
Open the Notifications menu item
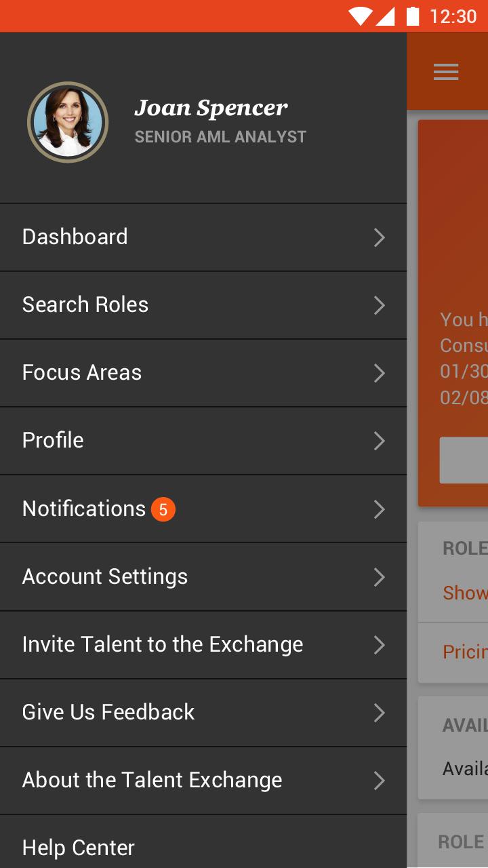(x=203, y=509)
